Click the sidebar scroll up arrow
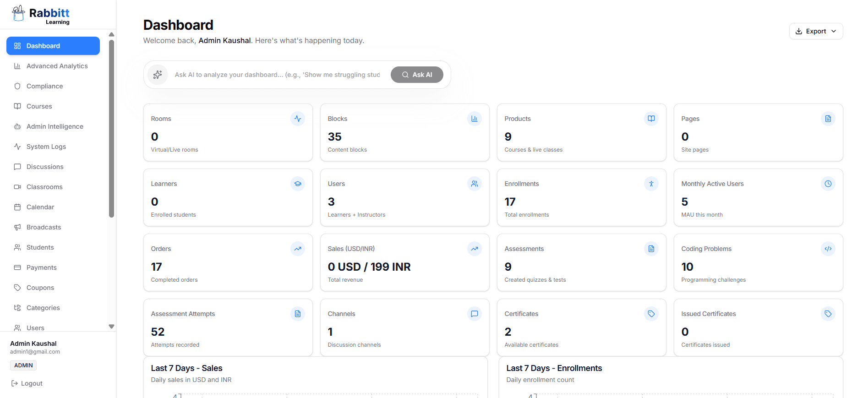The image size is (868, 398). click(111, 34)
